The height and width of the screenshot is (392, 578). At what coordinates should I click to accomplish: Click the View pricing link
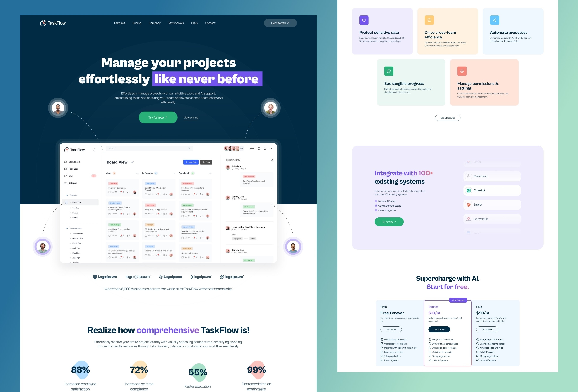191,117
